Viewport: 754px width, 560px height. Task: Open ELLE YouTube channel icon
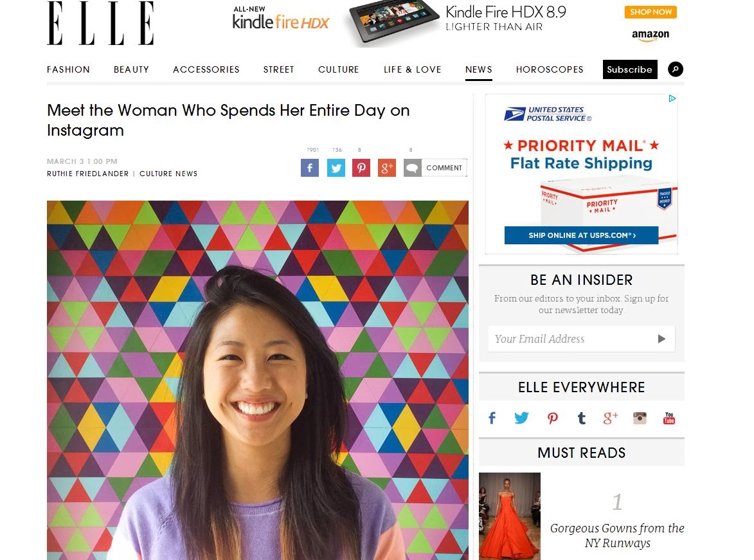[669, 419]
